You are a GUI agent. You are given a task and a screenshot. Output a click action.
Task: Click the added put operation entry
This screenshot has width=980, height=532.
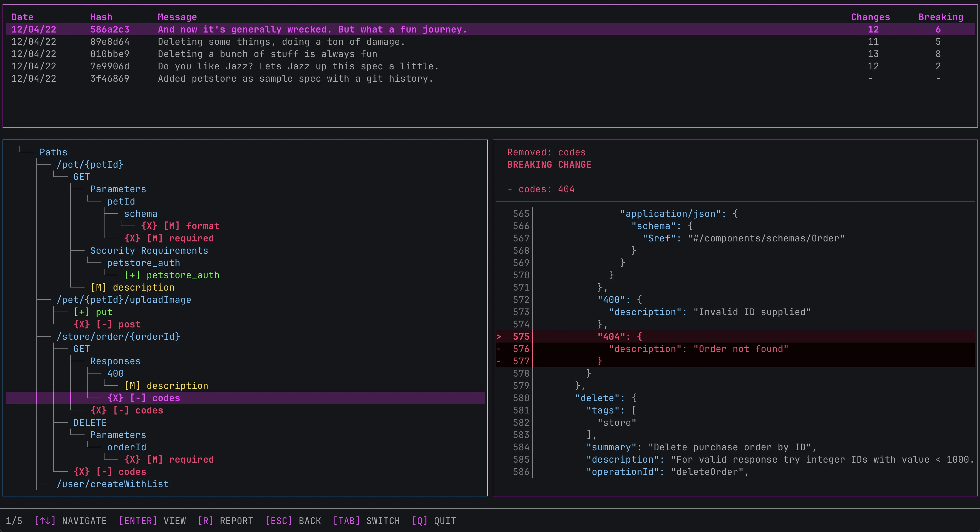(x=93, y=312)
